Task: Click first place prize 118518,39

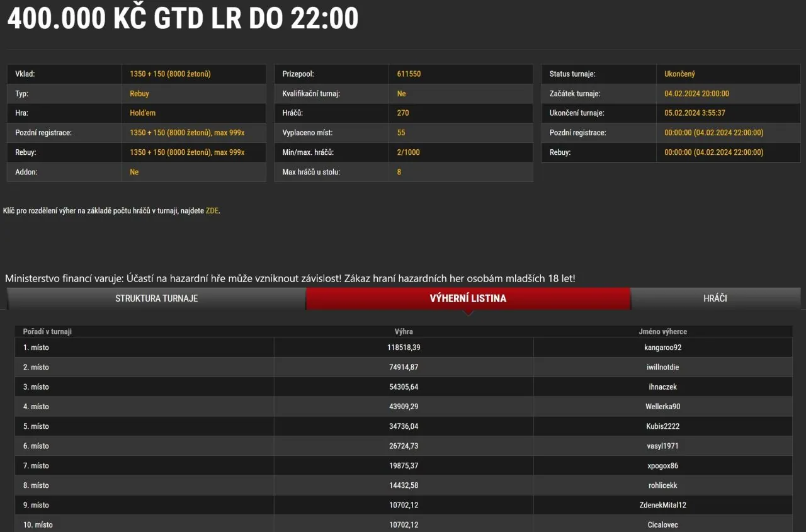Action: tap(404, 348)
